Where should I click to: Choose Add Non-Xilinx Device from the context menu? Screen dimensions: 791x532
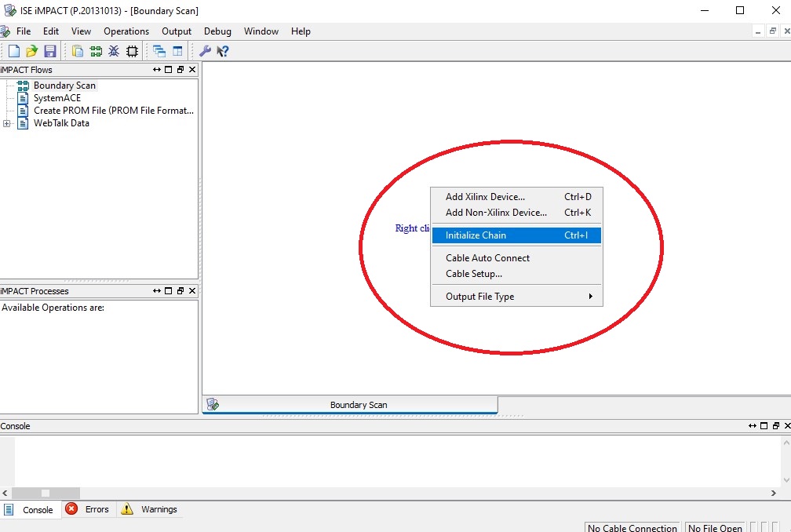(516, 213)
